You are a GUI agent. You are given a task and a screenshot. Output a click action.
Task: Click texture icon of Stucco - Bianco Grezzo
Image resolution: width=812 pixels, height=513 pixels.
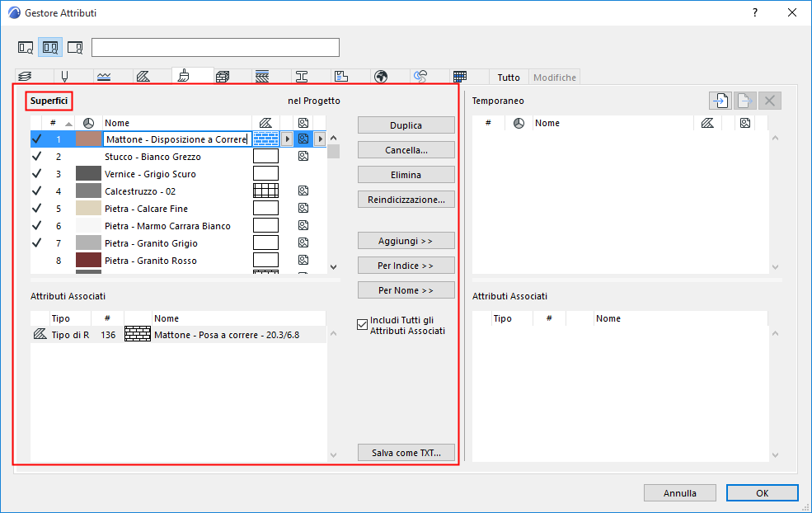tap(303, 156)
